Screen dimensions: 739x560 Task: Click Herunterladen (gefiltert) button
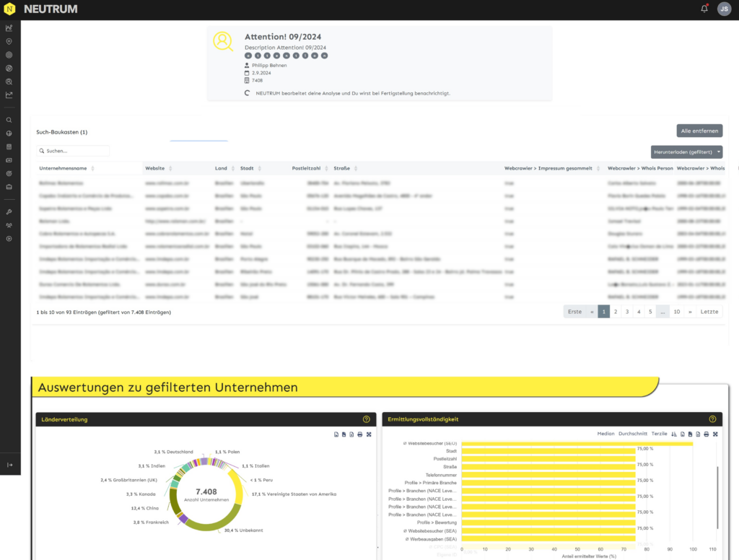click(683, 152)
